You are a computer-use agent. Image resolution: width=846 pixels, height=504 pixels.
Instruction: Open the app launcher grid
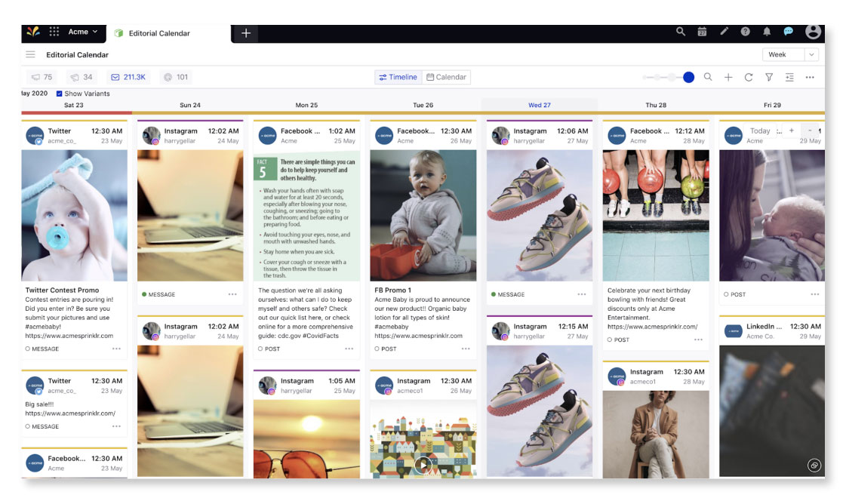click(54, 32)
